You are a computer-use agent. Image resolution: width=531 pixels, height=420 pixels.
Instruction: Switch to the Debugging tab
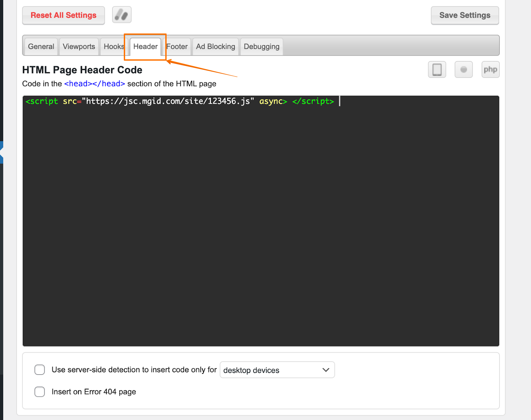(x=262, y=46)
